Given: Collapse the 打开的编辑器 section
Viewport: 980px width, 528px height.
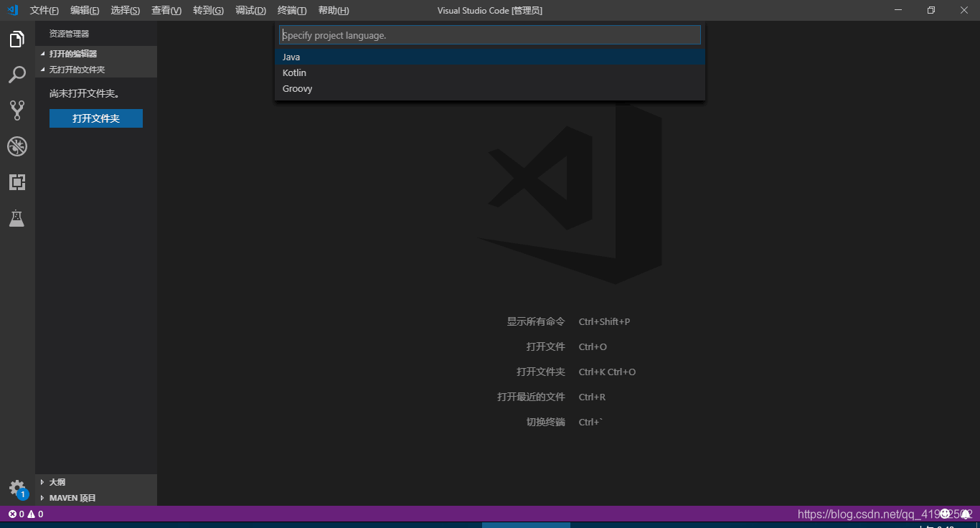Looking at the screenshot, I should (96, 54).
